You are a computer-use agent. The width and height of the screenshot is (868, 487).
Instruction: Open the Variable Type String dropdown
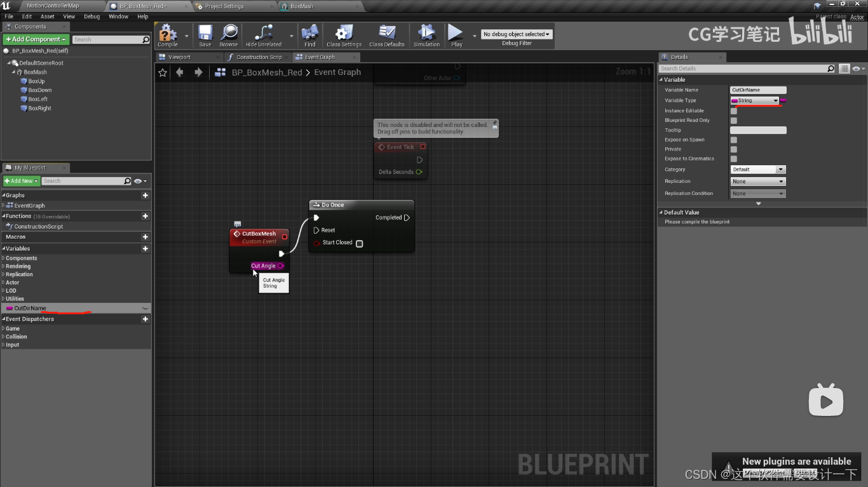click(x=755, y=100)
